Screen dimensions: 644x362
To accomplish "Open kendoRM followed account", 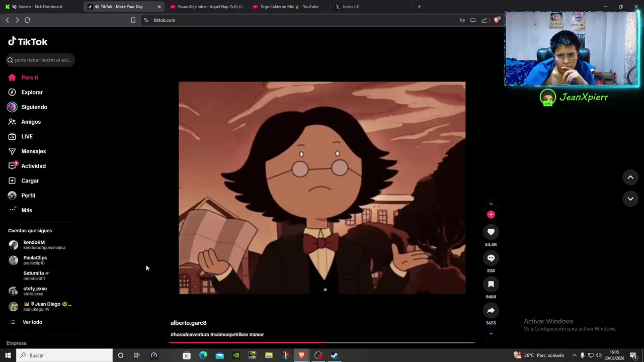I will 39,245.
